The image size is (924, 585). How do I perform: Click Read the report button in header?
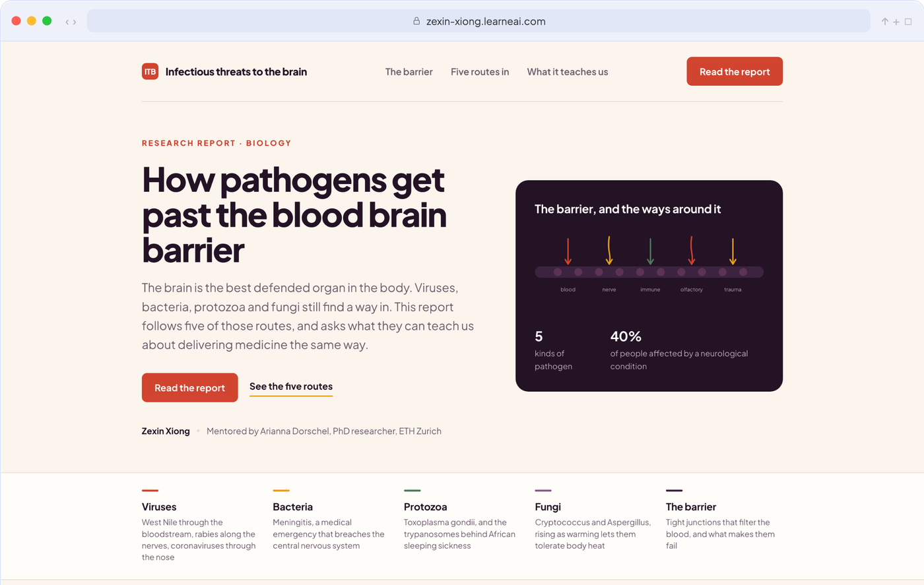pyautogui.click(x=735, y=71)
